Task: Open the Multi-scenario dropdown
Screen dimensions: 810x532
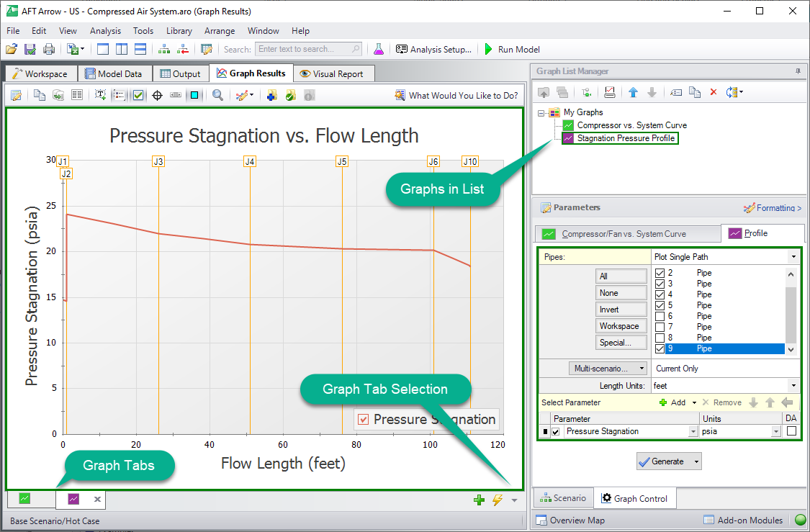Action: click(608, 369)
